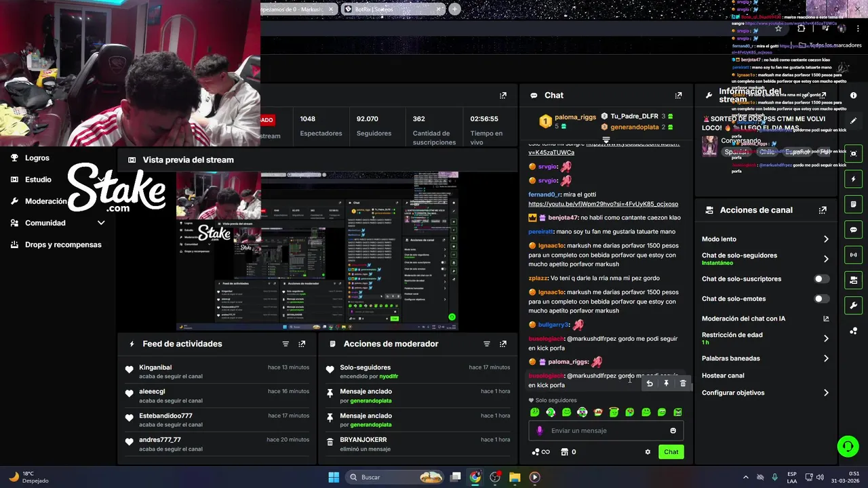Open File Explorer from taskbar

coord(515,477)
